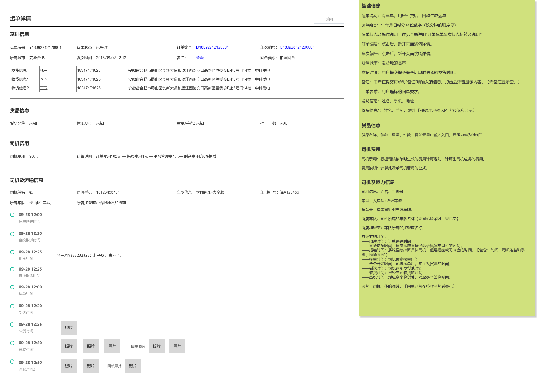Open the 回单照片 thumbnail in 签收时间2 row
The image size is (538, 392).
pyautogui.click(x=133, y=366)
